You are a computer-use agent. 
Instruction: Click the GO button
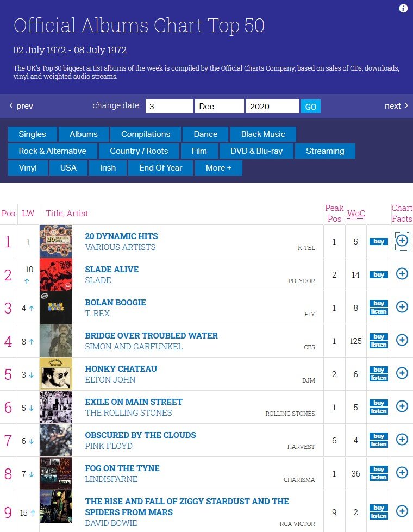[x=310, y=107]
